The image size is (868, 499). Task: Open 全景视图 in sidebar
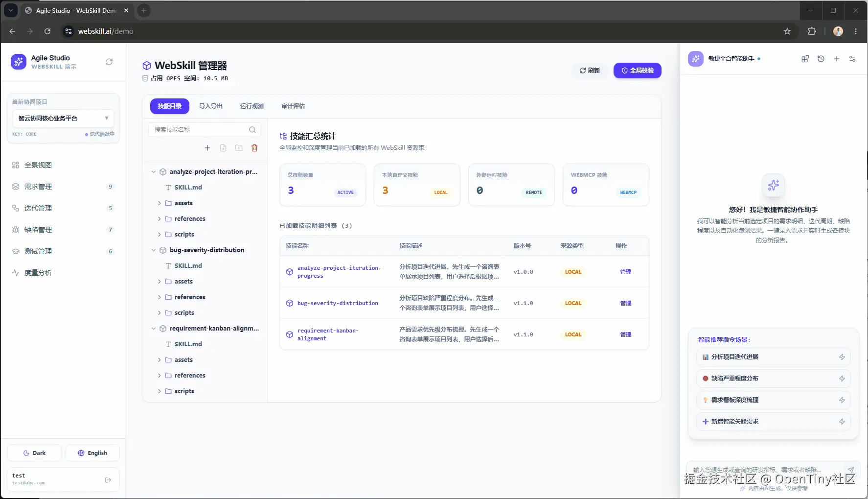point(63,165)
